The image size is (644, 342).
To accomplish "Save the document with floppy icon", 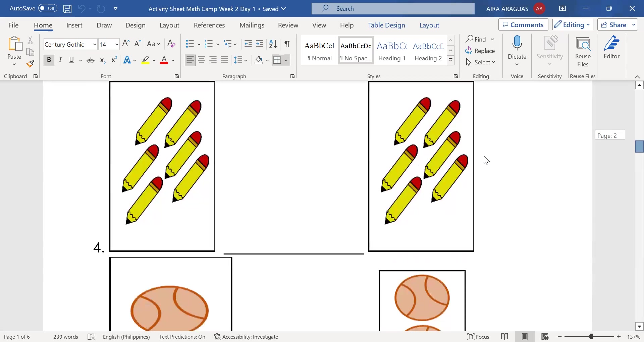I will (x=67, y=9).
